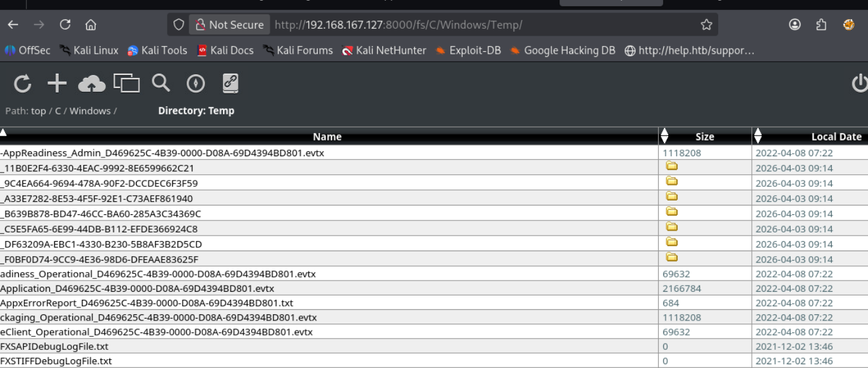Go to top in the path breadcrumb
The image size is (868, 368).
pos(39,111)
